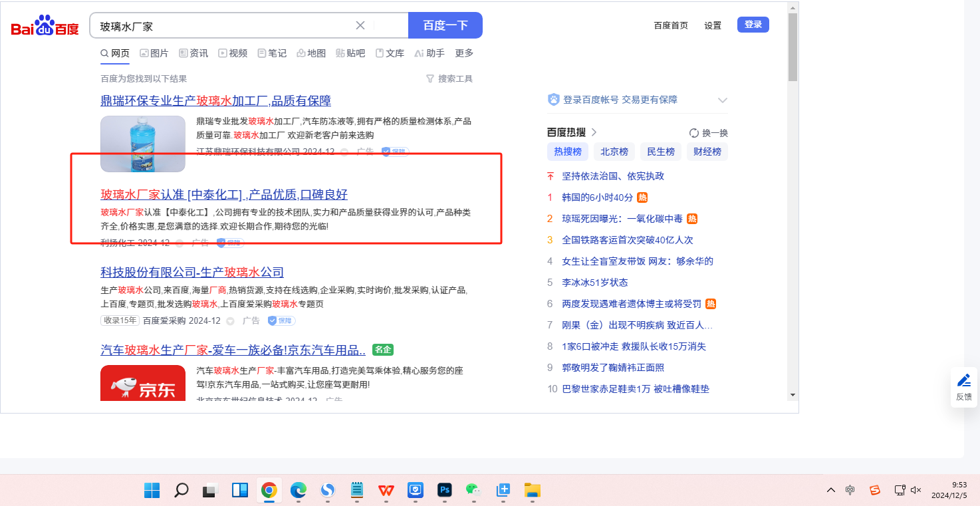Open the 搜索工具 filter options
980x506 pixels.
pos(449,78)
